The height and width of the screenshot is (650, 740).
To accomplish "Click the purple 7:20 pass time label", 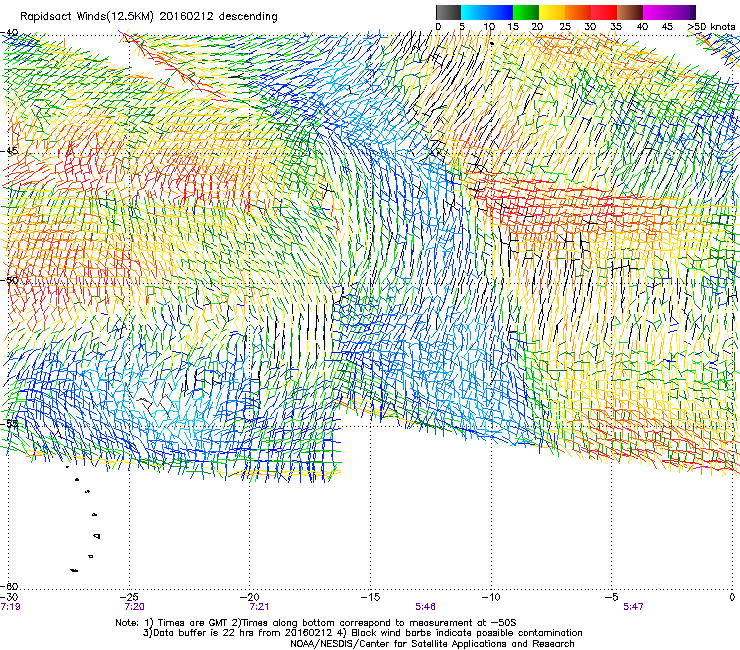I will (135, 607).
